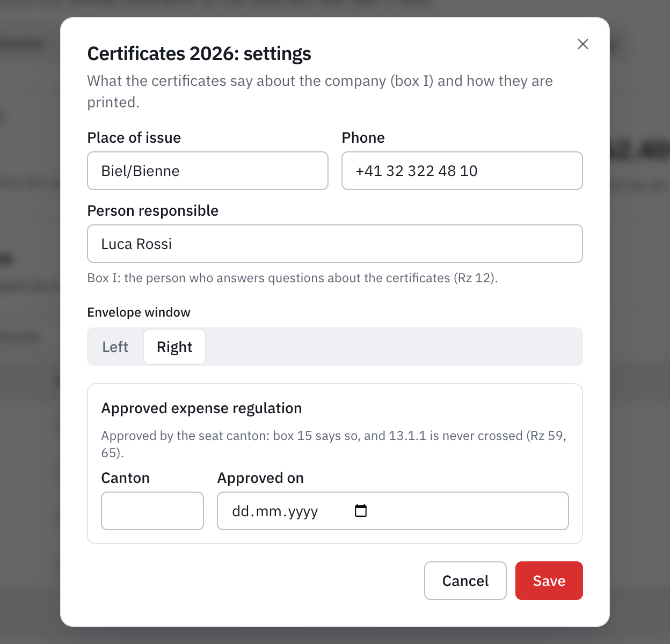Focus the Canton input field

152,511
